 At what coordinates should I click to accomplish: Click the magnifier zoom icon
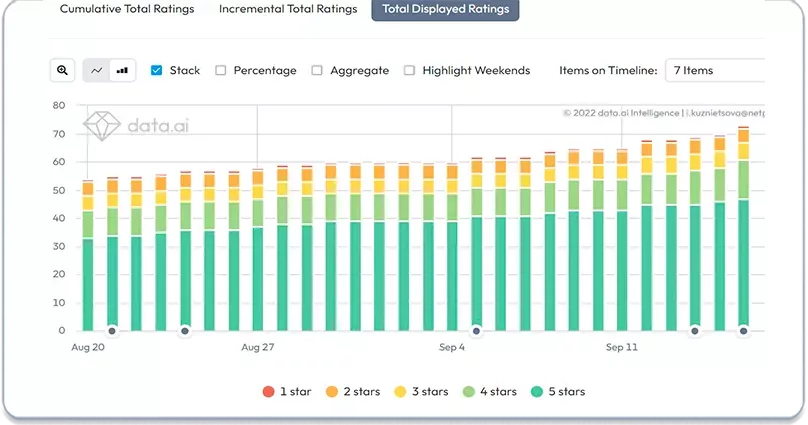[x=62, y=70]
